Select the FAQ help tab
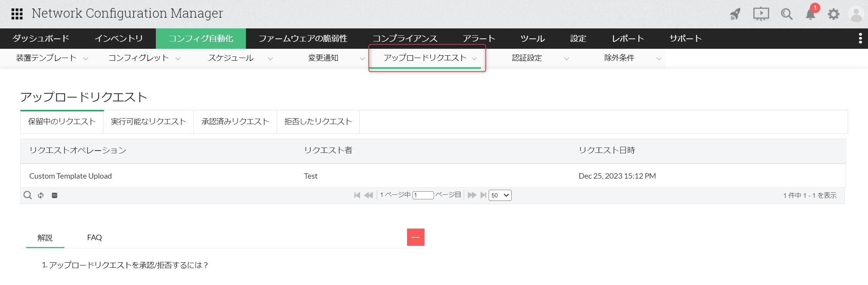 (x=94, y=238)
